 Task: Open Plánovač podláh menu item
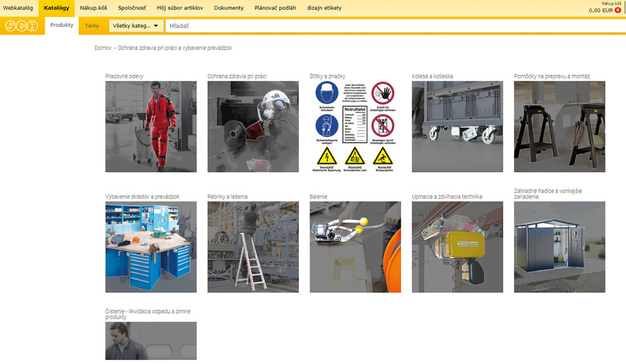point(275,8)
